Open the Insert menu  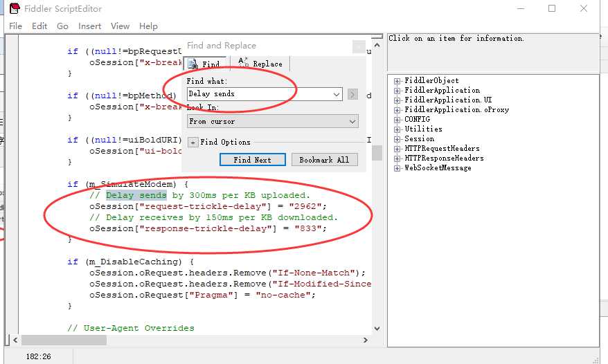(89, 26)
